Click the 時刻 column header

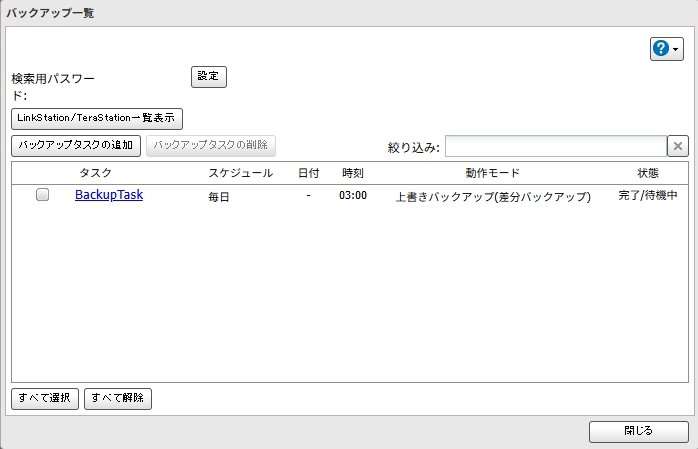pos(352,173)
